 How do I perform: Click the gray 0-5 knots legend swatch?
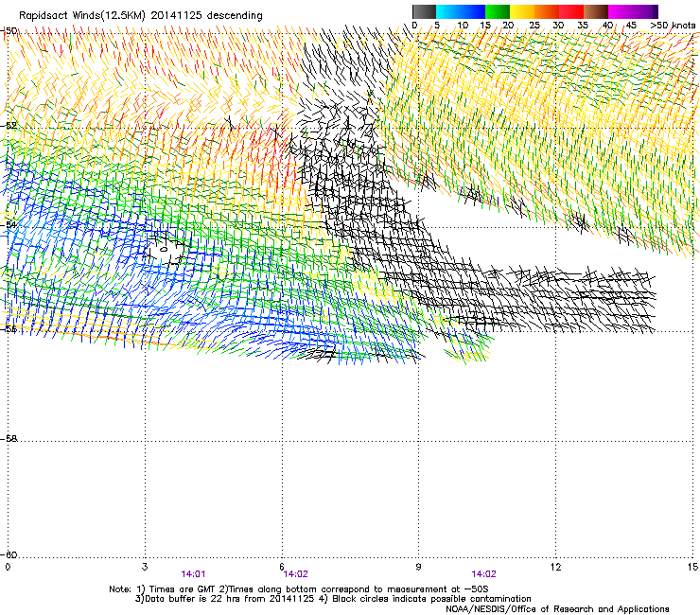click(424, 11)
